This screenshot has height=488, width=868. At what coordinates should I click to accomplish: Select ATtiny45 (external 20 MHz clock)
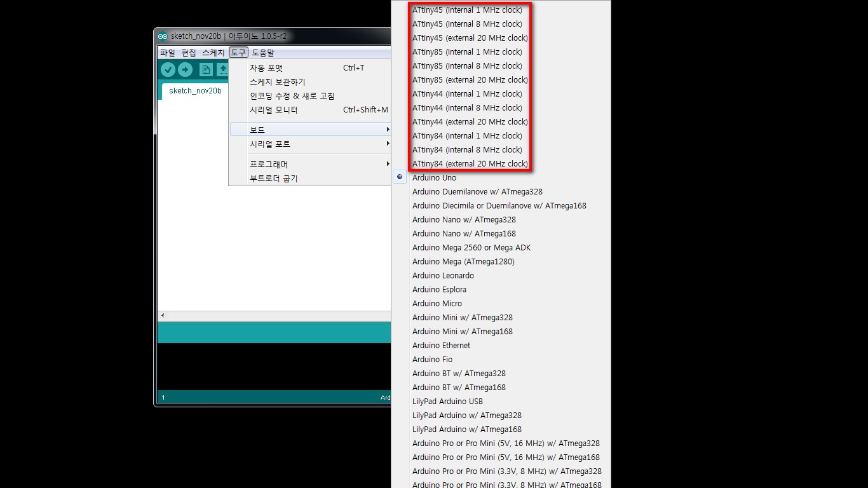(x=501, y=38)
